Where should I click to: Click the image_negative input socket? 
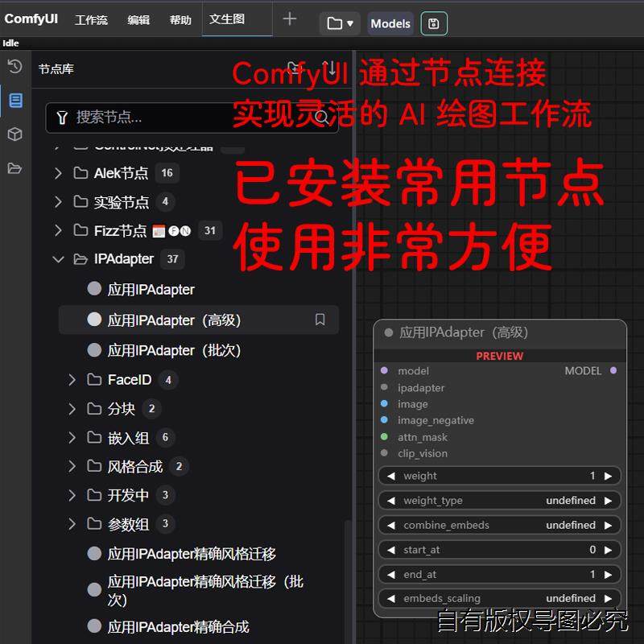[x=384, y=419]
